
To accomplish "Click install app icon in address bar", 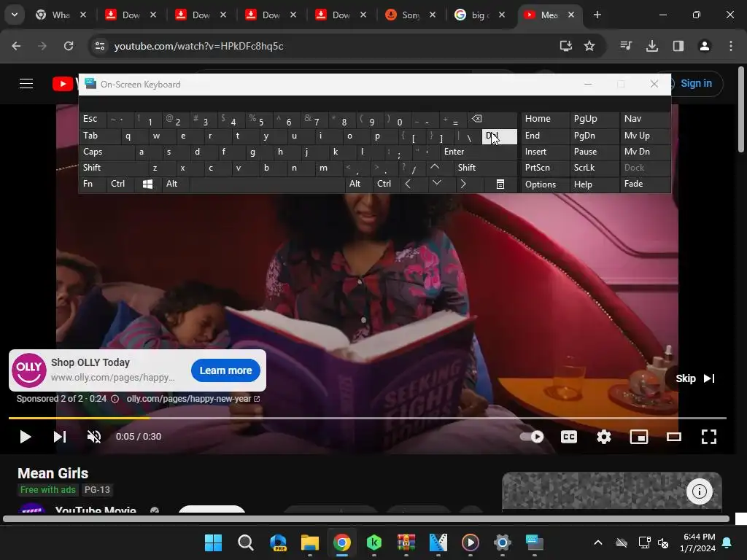I will point(566,46).
